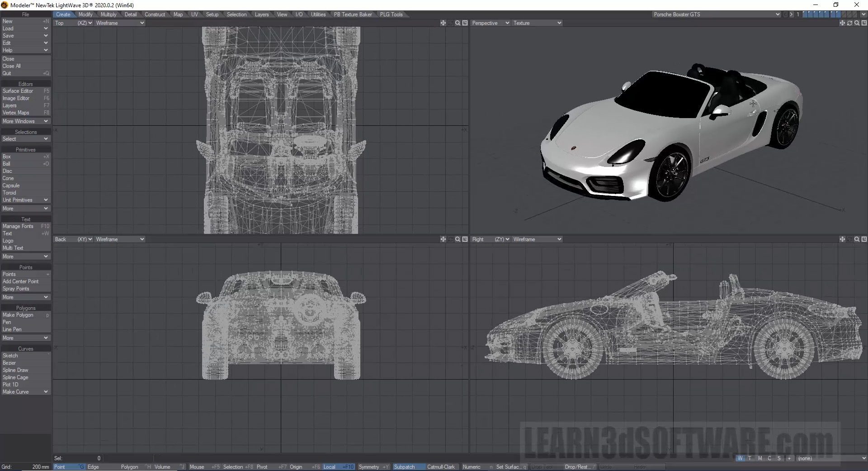Switch to the T vertex map mode
The image size is (868, 471).
point(750,458)
